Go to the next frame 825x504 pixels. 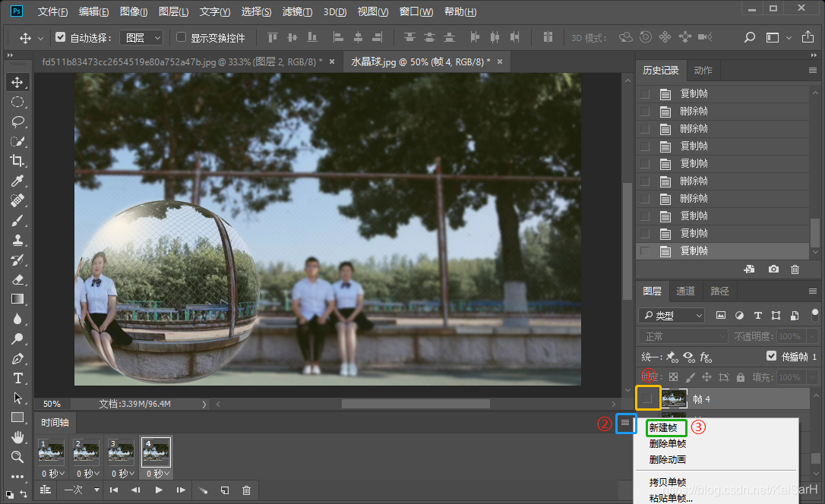[x=181, y=490]
